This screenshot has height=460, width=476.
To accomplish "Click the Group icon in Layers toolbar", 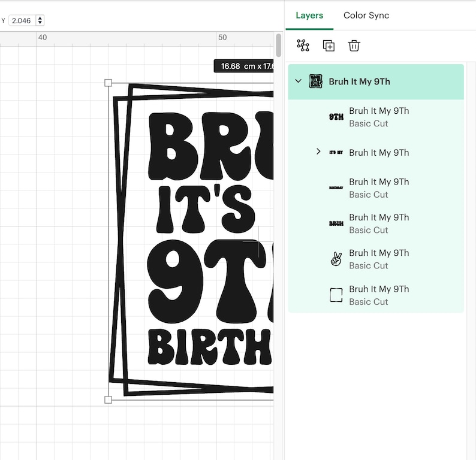I will [x=303, y=46].
